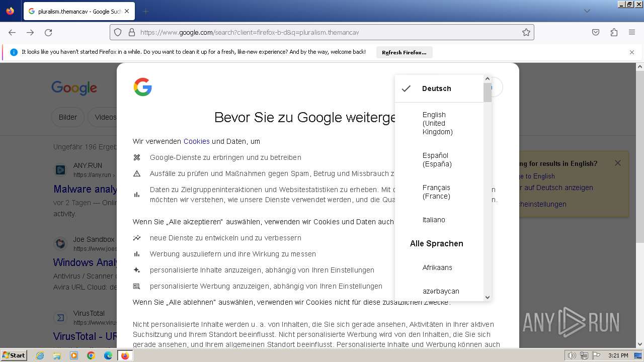The height and width of the screenshot is (362, 644).
Task: Click the ANY.RUN result favicon
Action: 60,170
